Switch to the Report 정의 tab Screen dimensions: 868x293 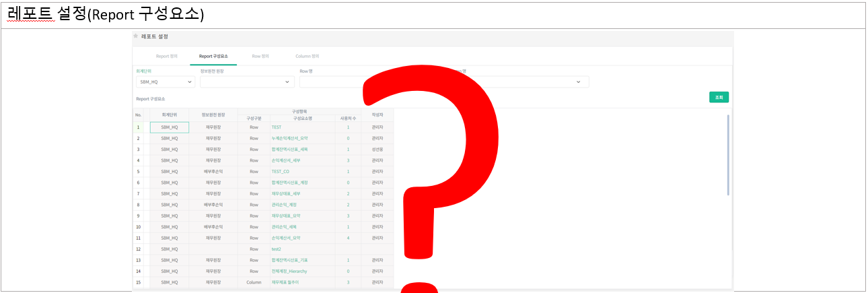tap(167, 57)
